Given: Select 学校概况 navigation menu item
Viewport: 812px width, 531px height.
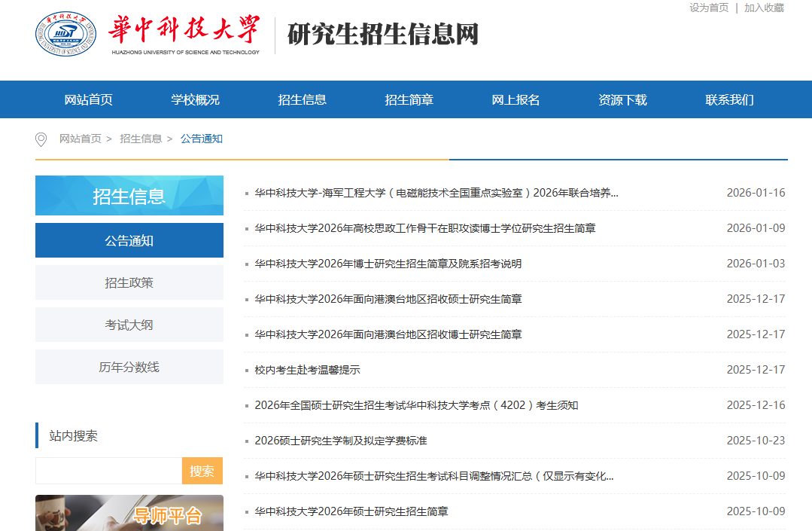Looking at the screenshot, I should [196, 100].
